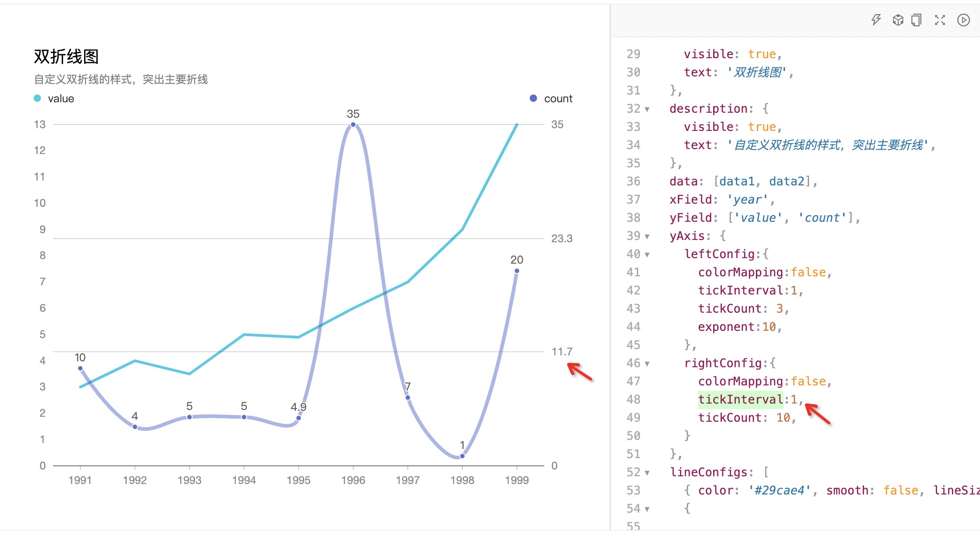Select the highlighted tickInterval property
The height and width of the screenshot is (549, 980).
[x=740, y=399]
